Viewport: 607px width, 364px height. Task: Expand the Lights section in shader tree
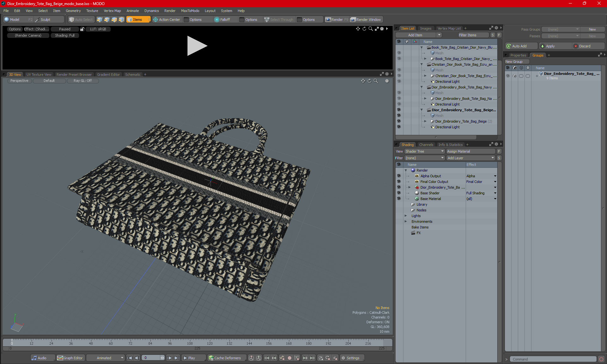(406, 215)
